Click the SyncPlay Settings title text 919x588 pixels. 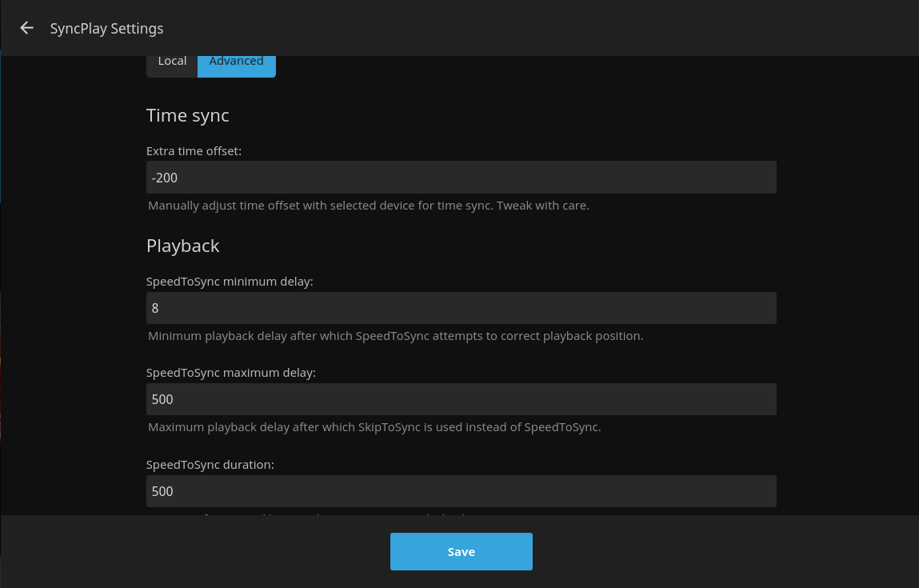tap(106, 28)
